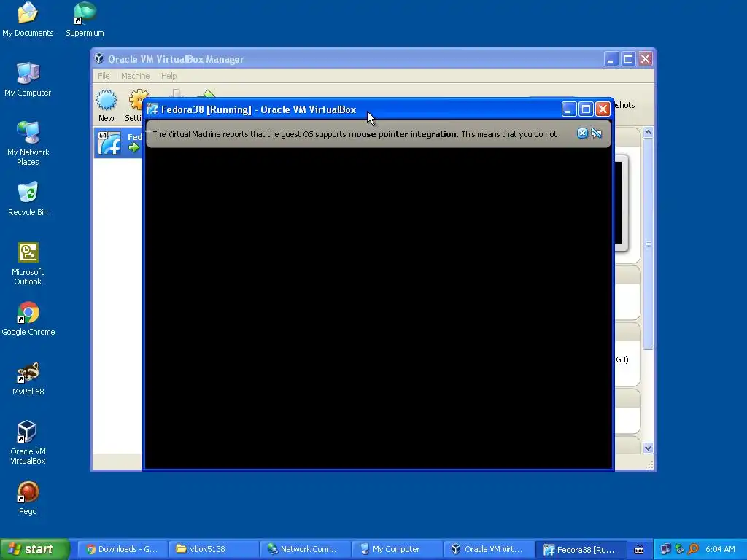Click scroll-down arrow in Manager details pane
Viewport: 747px width, 560px height.
pos(648,448)
